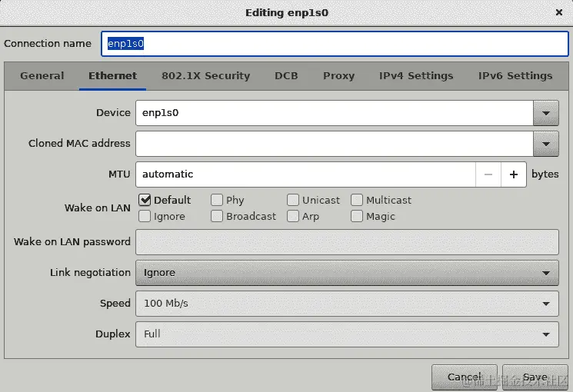This screenshot has width=573, height=392.
Task: Open the Proxy tab
Action: (338, 75)
